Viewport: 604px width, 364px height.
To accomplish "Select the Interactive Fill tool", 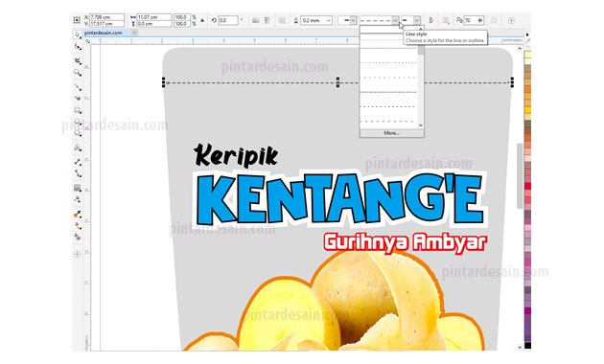I will coord(78,226).
